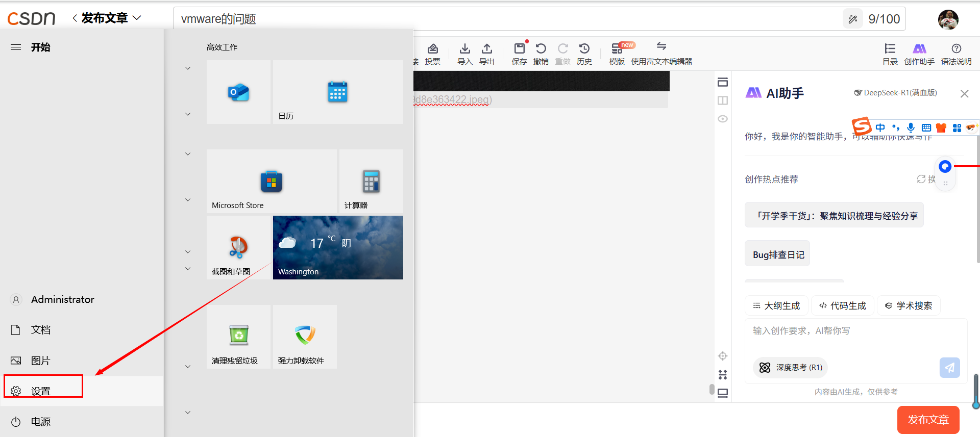Toggle 深度思考 (R1) mode
The height and width of the screenshot is (437, 980).
(790, 367)
